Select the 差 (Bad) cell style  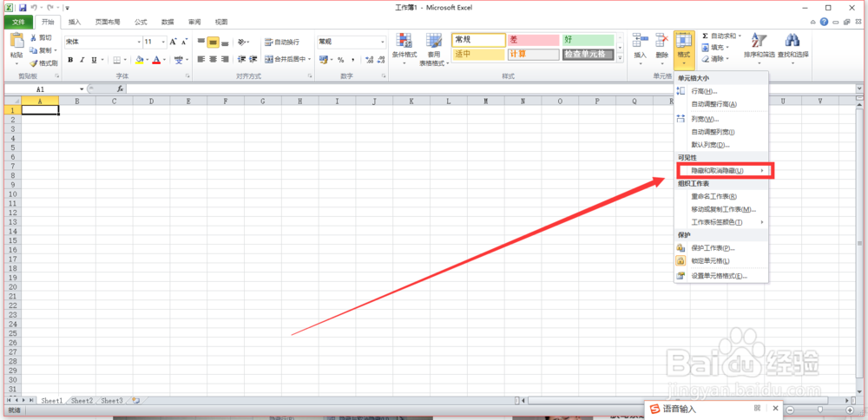point(533,40)
